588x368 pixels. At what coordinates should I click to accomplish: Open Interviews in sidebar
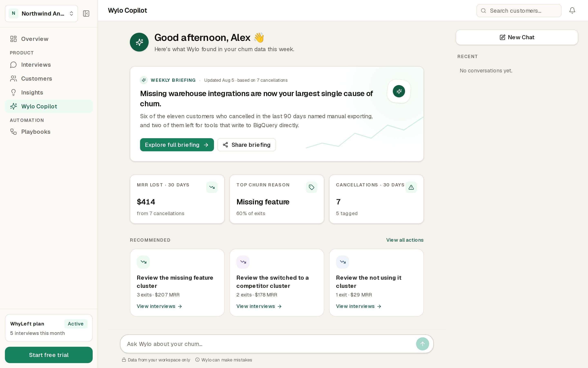pyautogui.click(x=49, y=65)
